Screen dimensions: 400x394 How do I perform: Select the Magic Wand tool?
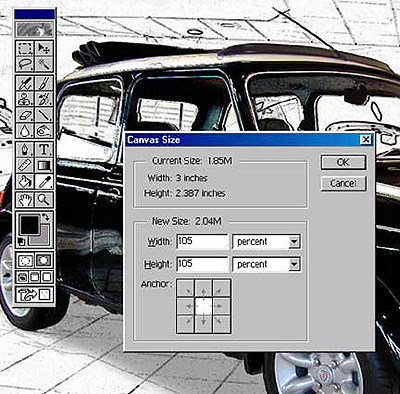(x=44, y=63)
